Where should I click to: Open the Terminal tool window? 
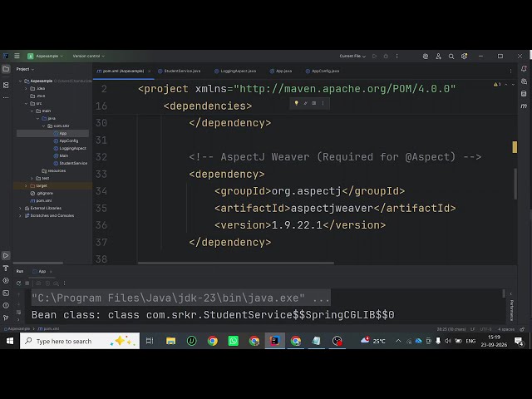click(6, 293)
